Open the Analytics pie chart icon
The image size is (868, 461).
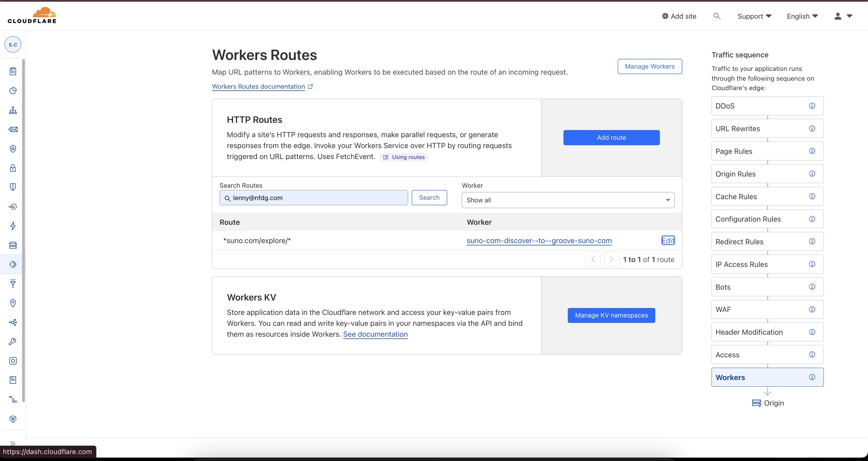pyautogui.click(x=13, y=91)
